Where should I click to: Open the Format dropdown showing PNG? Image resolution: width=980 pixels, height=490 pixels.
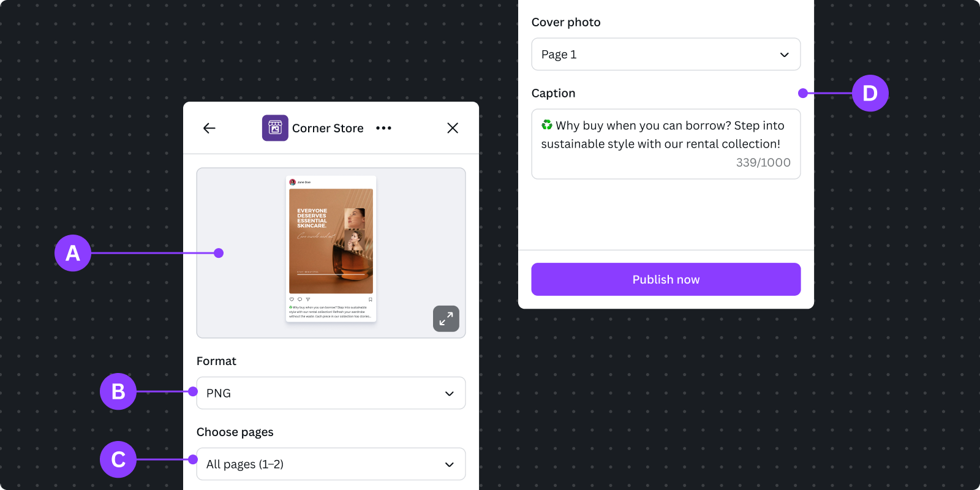[x=331, y=393]
